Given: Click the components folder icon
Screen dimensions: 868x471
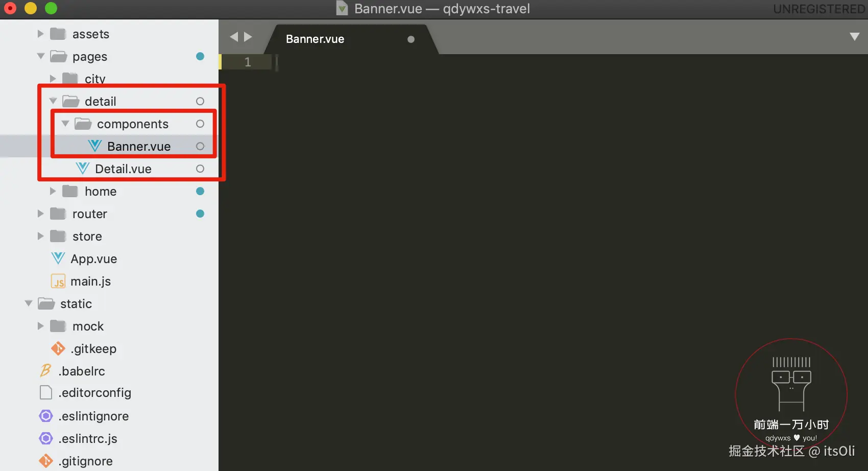Looking at the screenshot, I should click(83, 124).
